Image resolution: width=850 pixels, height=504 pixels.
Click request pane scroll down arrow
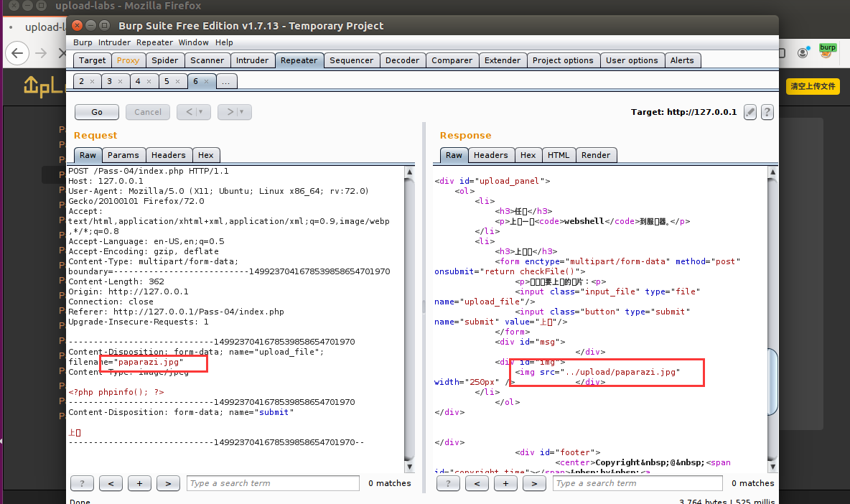[409, 467]
